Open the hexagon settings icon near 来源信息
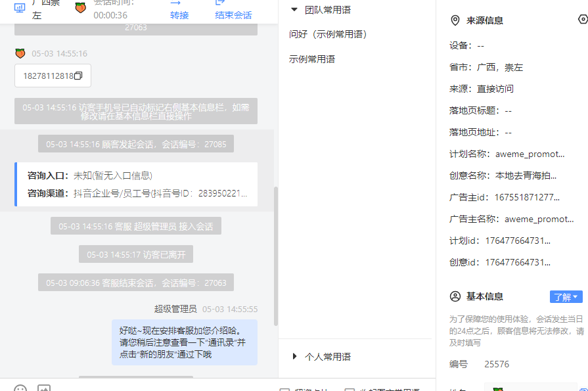The width and height of the screenshot is (588, 391). [583, 19]
